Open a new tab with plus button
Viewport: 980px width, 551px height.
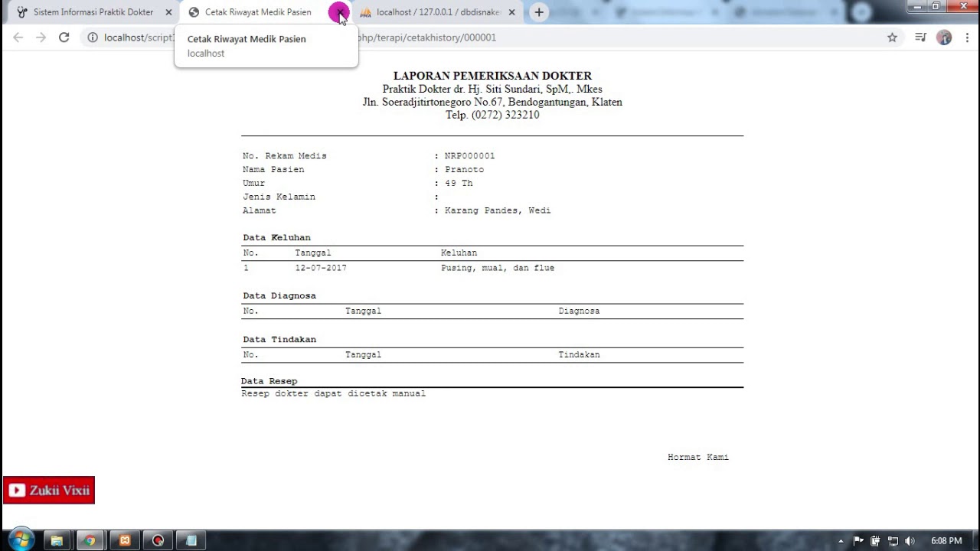(x=539, y=12)
